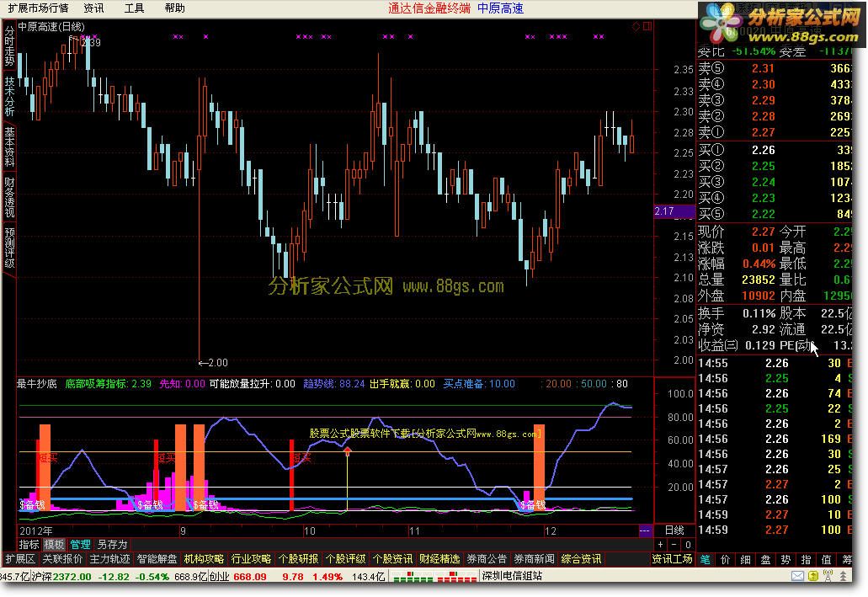
Task: Open the 财经精选 tab
Action: click(x=439, y=559)
